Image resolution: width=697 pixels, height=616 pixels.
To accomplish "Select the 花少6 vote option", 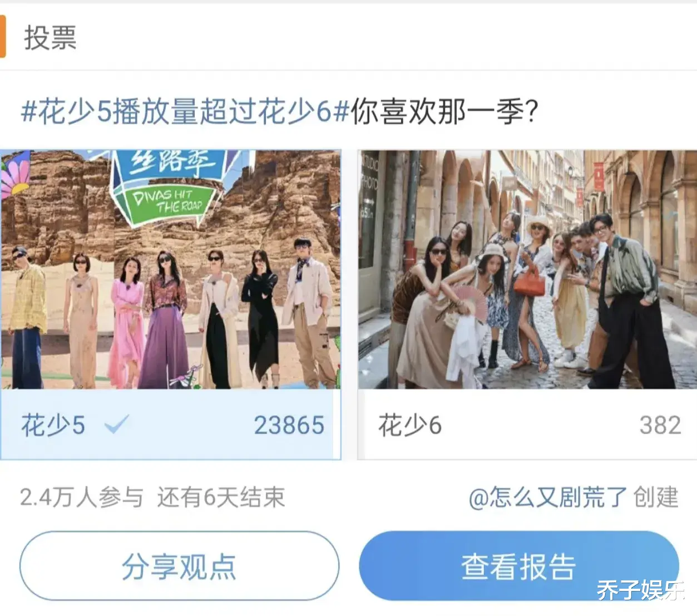I will (x=527, y=425).
